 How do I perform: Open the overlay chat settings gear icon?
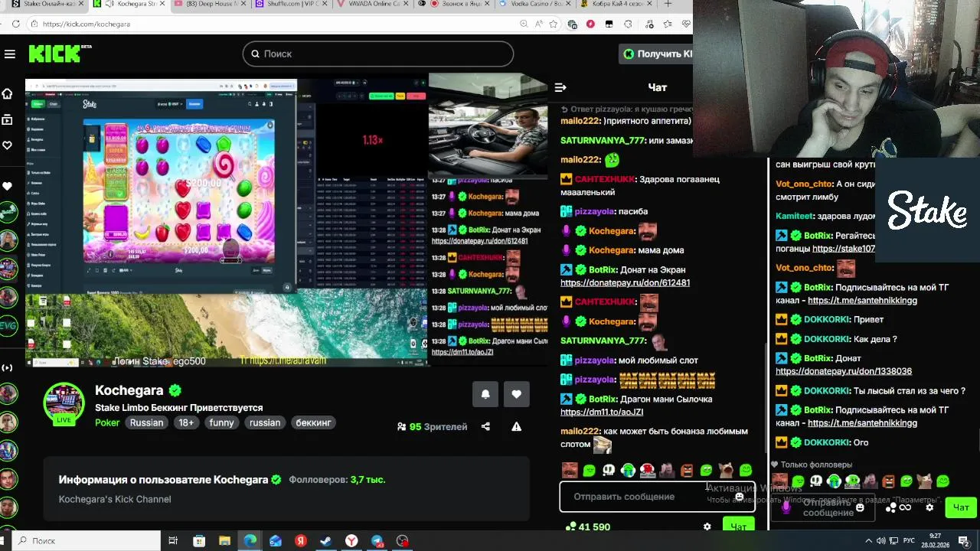pyautogui.click(x=929, y=507)
